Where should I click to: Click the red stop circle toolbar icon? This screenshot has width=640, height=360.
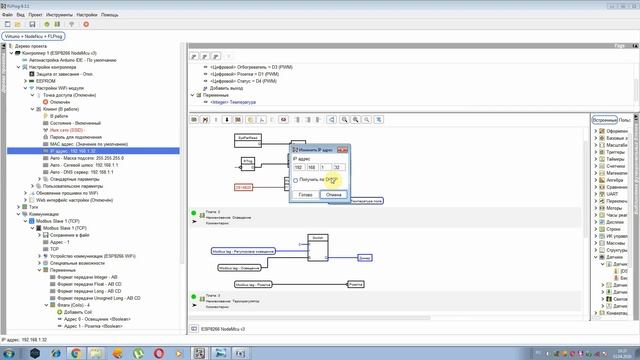[x=86, y=24]
